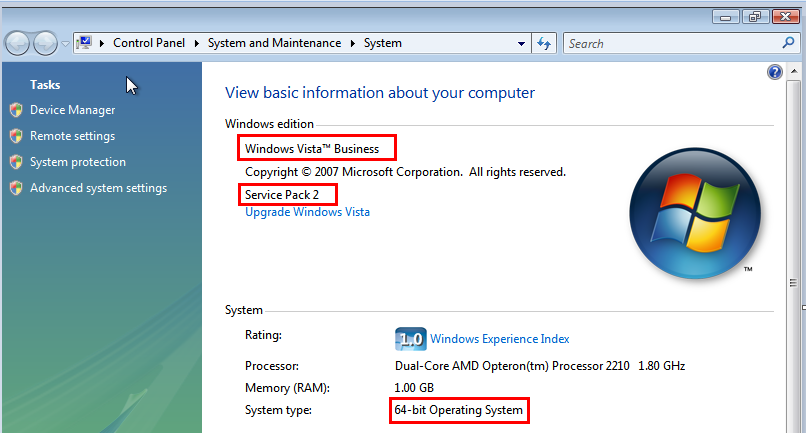Click the magnifying glass search icon
The image size is (806, 433).
tap(788, 43)
